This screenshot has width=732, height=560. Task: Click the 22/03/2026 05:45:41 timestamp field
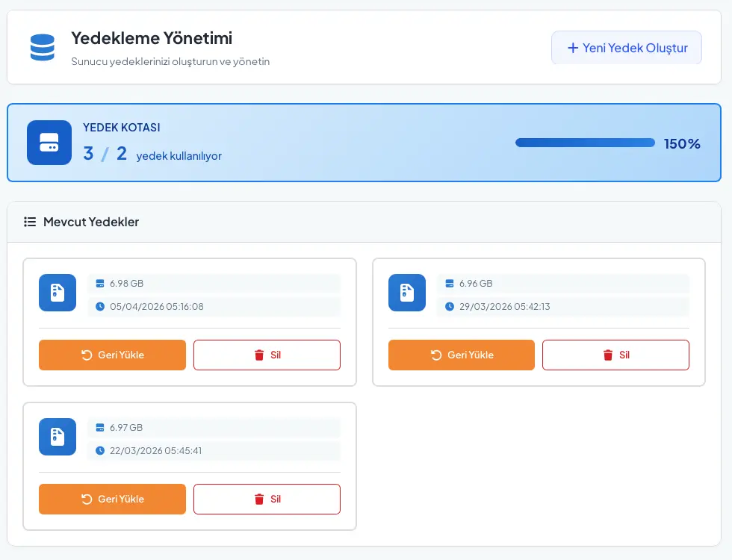[155, 450]
